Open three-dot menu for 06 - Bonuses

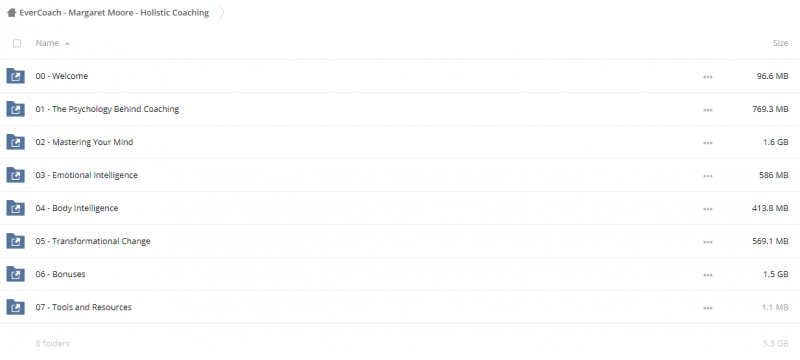[708, 275]
